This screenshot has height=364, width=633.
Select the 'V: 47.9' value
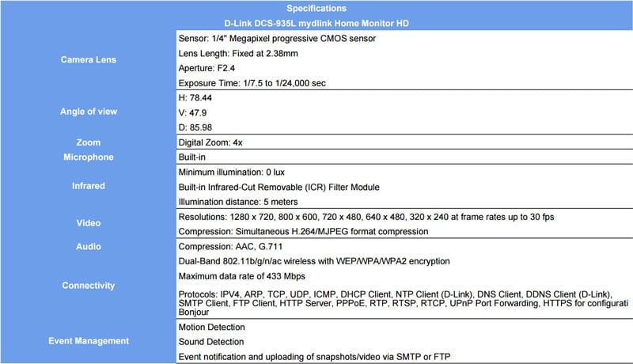192,112
